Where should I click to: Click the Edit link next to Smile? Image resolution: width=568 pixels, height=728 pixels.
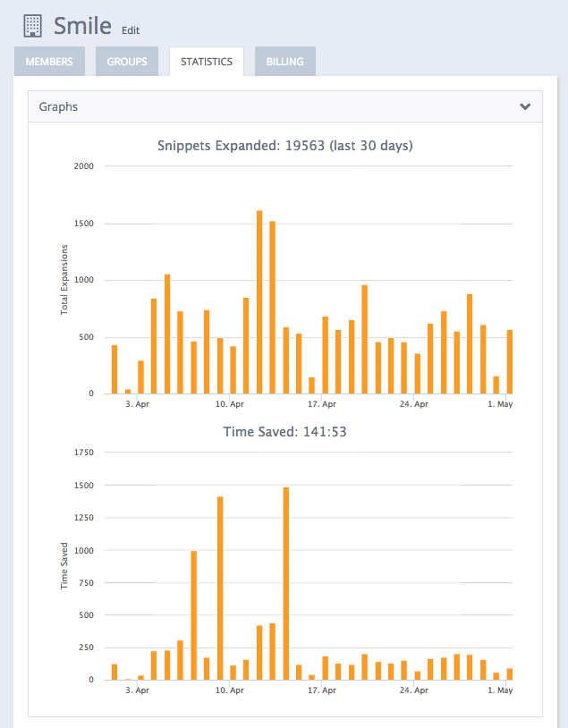tap(131, 30)
